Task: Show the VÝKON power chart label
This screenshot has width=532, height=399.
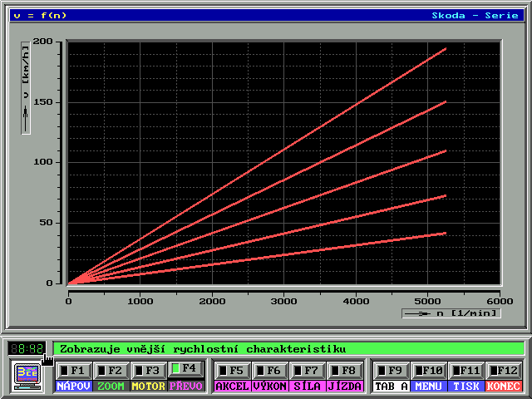Action: (x=269, y=386)
